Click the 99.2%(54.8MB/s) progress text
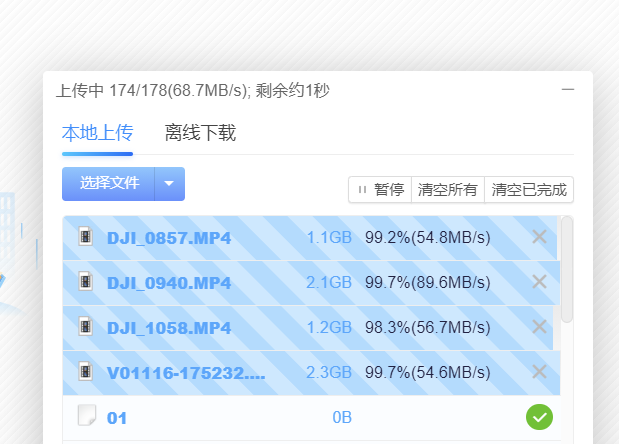 [428, 238]
